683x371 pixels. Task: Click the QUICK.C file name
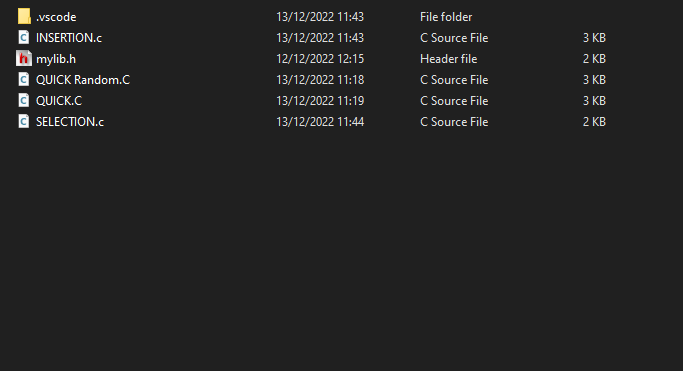pos(59,101)
